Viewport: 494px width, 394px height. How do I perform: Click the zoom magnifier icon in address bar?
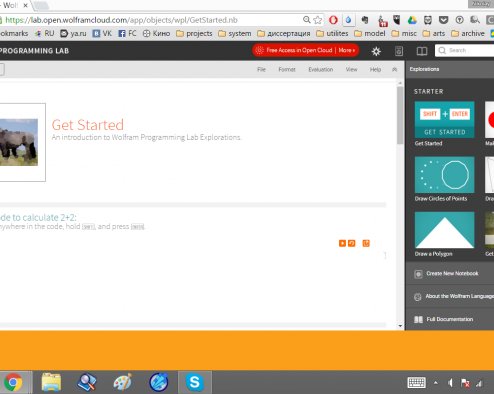pyautogui.click(x=306, y=20)
